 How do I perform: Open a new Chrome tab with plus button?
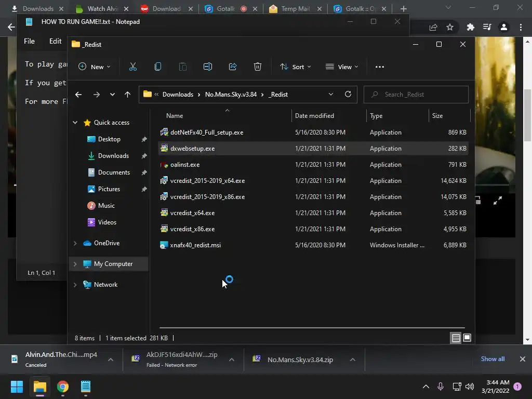403,9
